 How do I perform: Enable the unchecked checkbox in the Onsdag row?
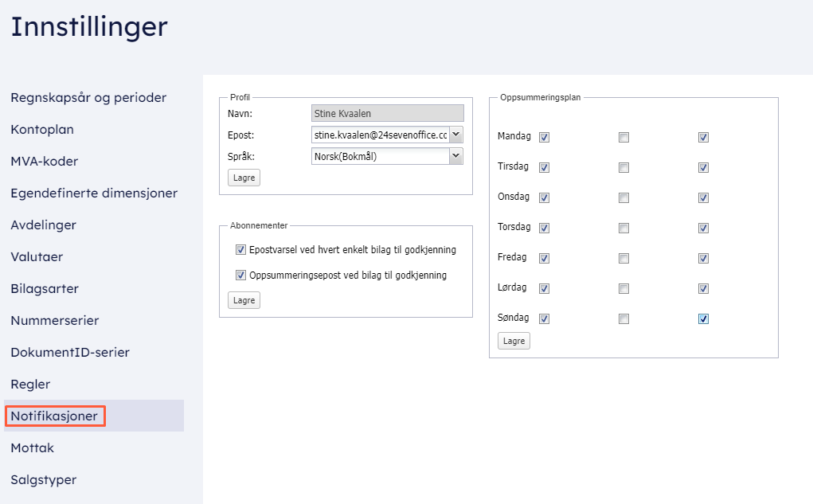tap(624, 198)
